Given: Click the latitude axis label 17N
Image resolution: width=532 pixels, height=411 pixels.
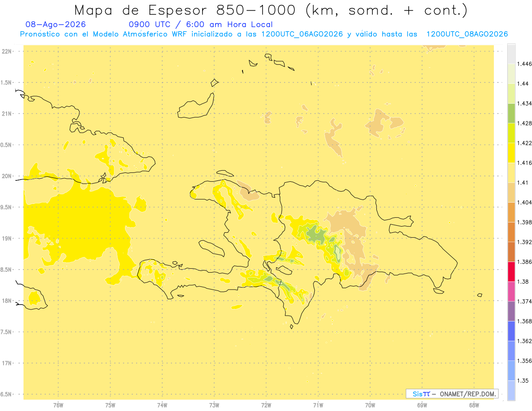Looking at the screenshot, I should point(8,363).
